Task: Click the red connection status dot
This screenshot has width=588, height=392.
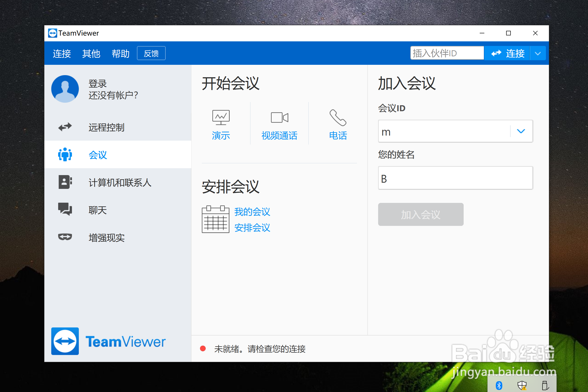Action: pyautogui.click(x=203, y=349)
